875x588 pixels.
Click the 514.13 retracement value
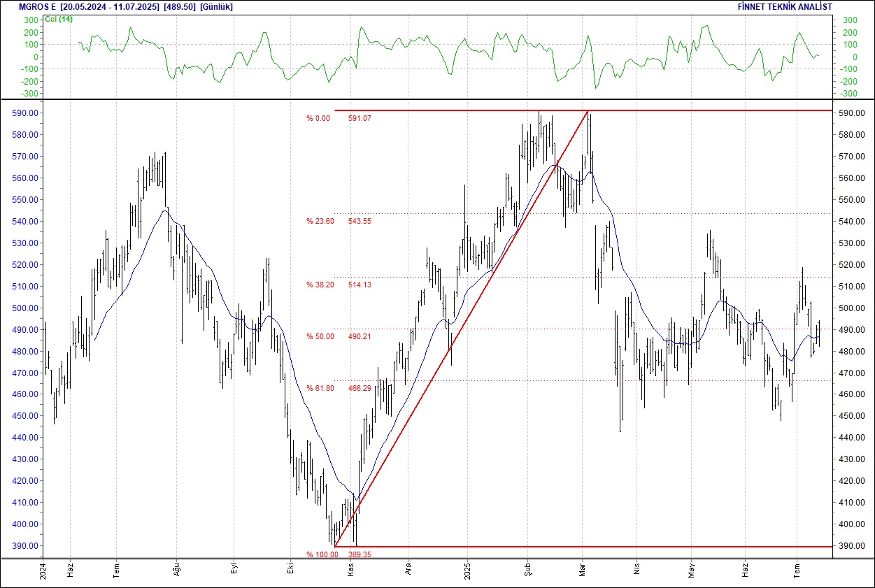360,285
